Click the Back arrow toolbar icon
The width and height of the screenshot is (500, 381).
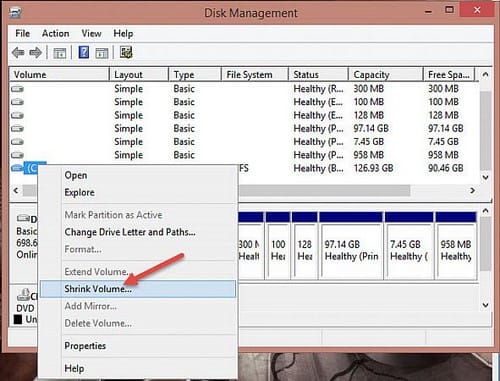click(18, 53)
